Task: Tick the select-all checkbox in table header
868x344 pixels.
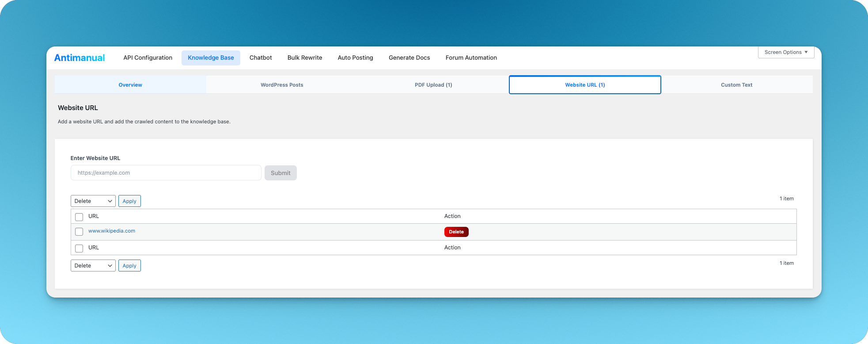Action: pyautogui.click(x=79, y=217)
